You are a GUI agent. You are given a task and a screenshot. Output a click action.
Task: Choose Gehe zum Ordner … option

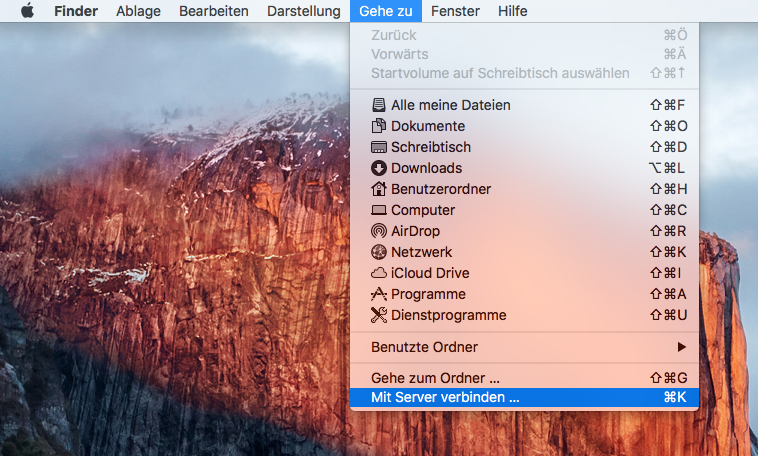click(435, 377)
